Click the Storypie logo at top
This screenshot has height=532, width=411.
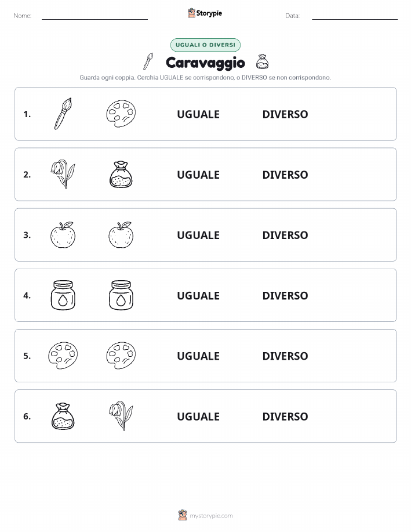205,13
